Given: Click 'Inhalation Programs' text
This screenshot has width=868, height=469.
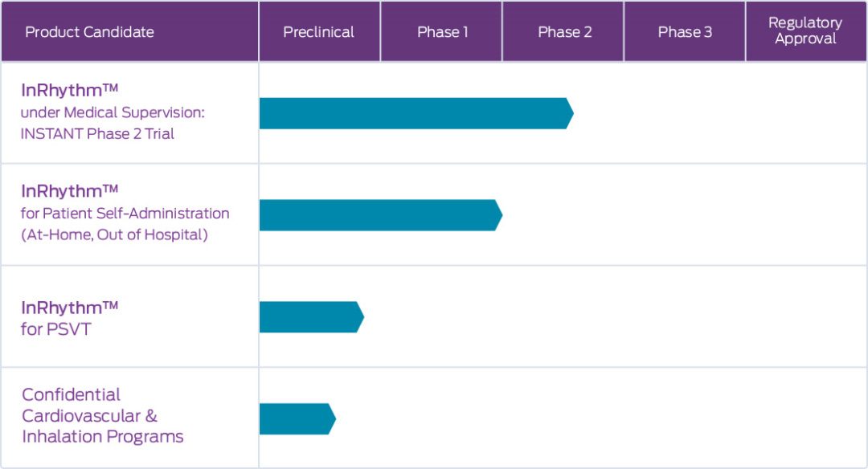Looking at the screenshot, I should point(102,436).
